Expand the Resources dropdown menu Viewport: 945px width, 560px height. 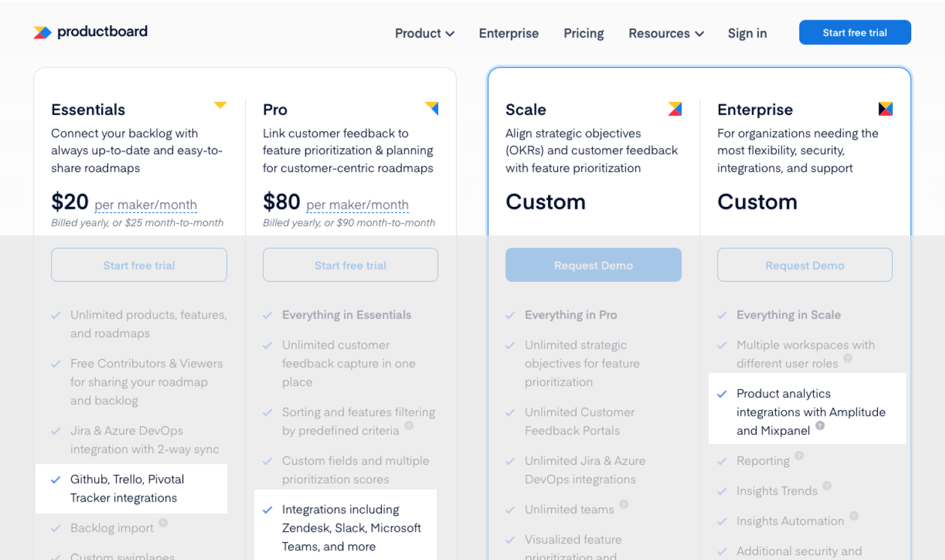666,33
